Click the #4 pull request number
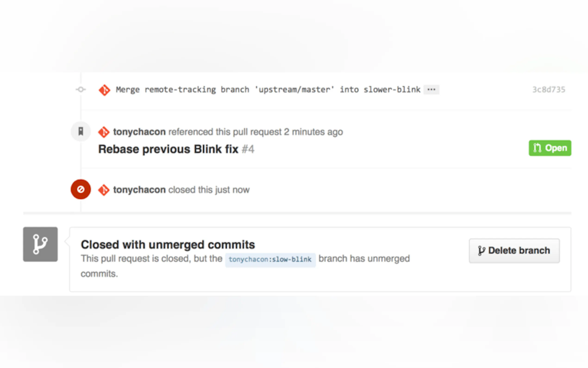 point(248,149)
